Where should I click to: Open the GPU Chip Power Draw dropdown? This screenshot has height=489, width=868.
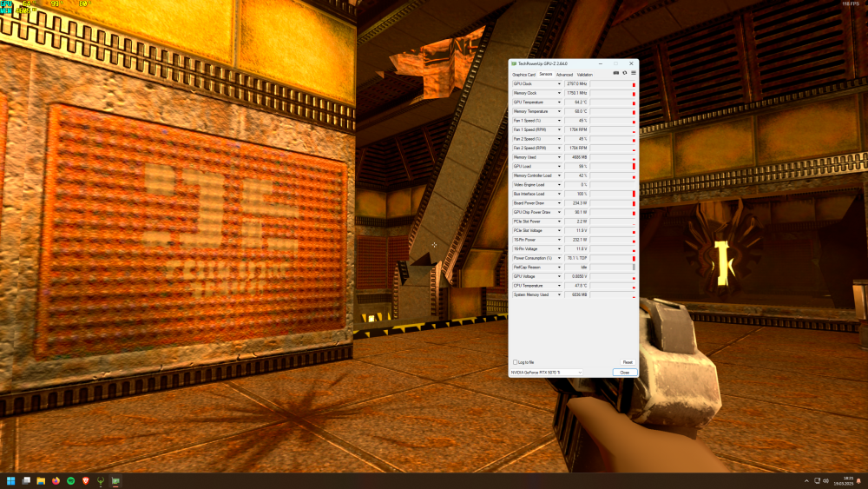pyautogui.click(x=559, y=212)
